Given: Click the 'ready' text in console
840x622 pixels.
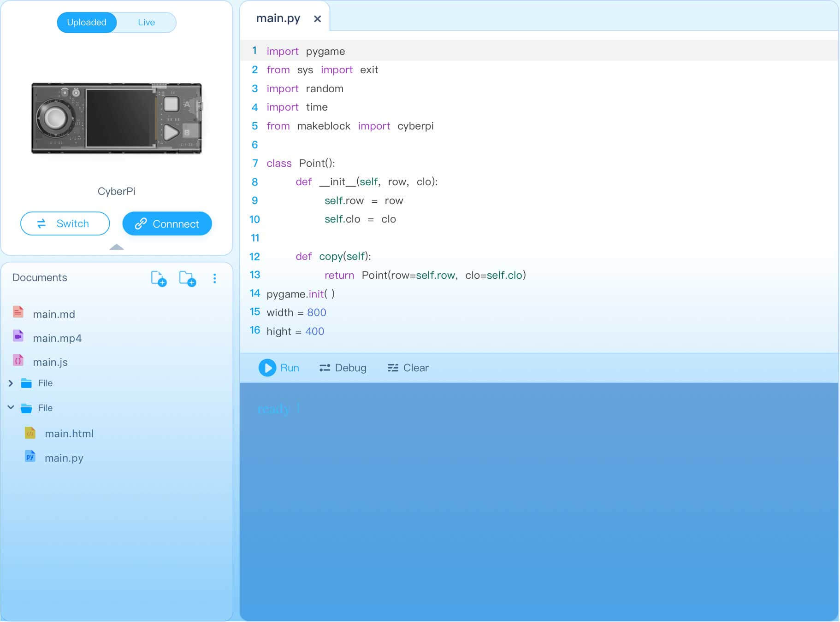Looking at the screenshot, I should coord(273,408).
